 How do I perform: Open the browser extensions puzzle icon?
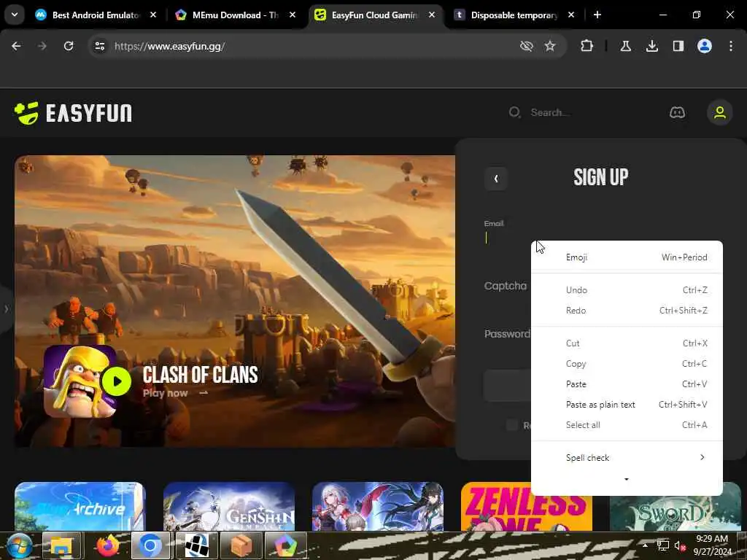pos(587,46)
